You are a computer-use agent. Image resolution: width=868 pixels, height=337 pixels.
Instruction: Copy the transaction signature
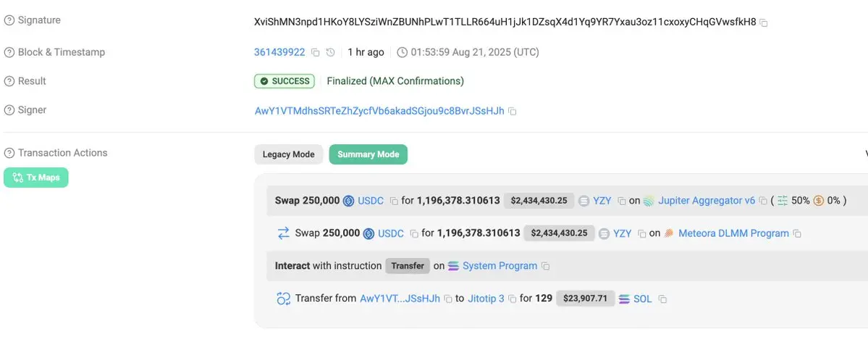764,23
